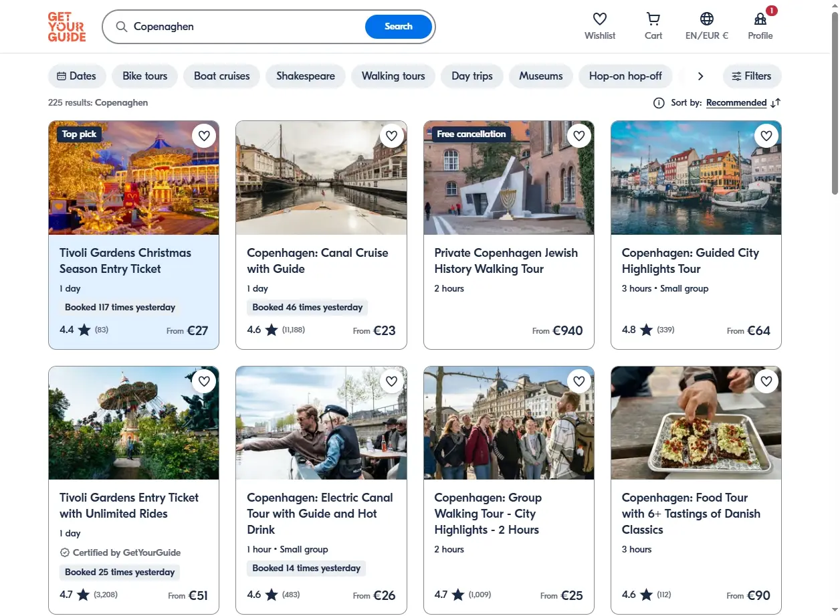Select the Bike tours category chip

tap(145, 76)
